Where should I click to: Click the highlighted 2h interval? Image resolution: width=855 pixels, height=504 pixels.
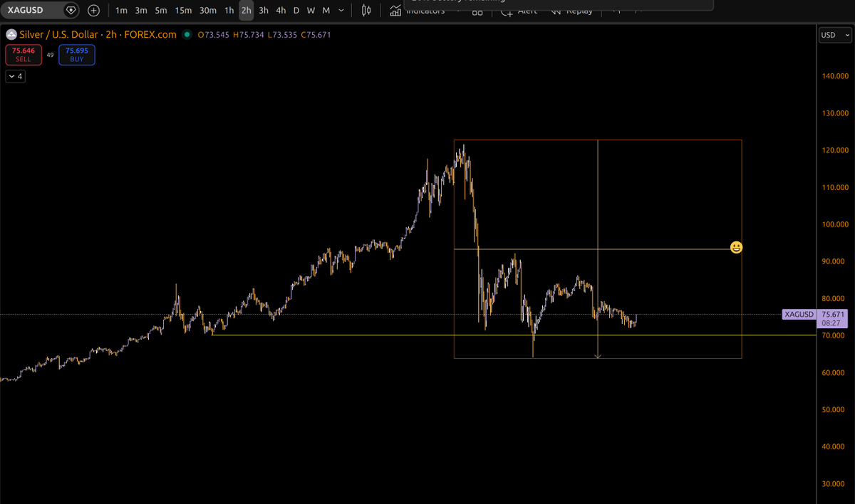click(x=246, y=11)
